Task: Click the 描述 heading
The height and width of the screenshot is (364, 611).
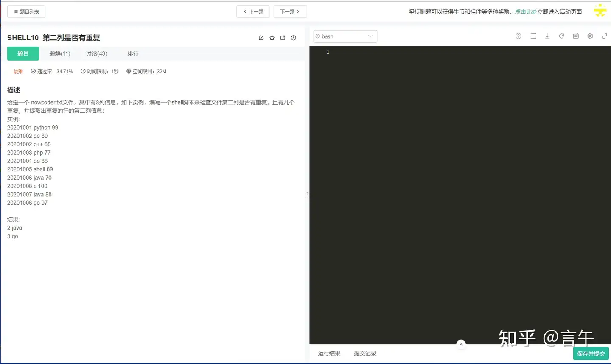Action: click(14, 90)
